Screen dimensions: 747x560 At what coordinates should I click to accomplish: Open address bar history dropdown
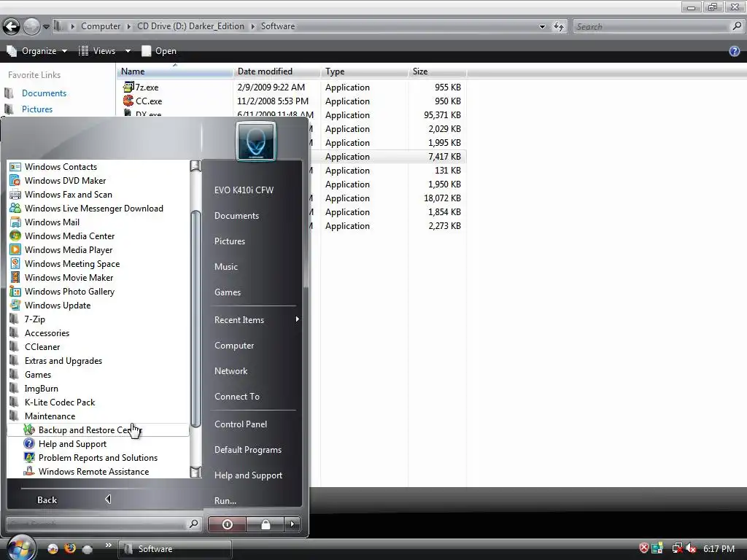click(542, 27)
